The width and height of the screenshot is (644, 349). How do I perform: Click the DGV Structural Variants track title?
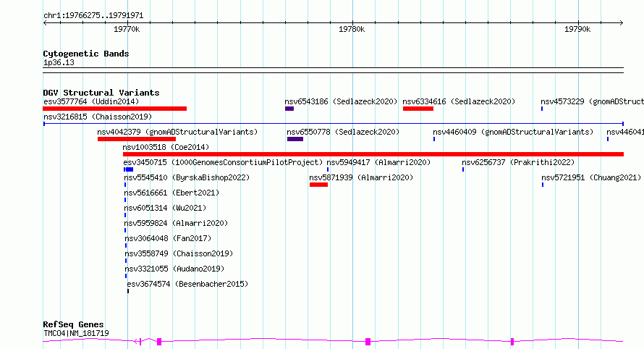pos(101,93)
